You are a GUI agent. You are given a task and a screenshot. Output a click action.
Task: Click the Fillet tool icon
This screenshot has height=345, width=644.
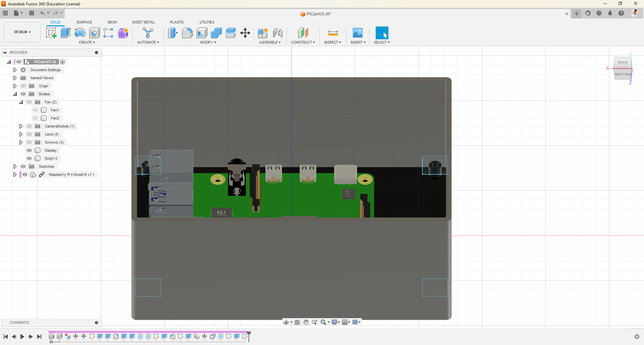[x=187, y=33]
